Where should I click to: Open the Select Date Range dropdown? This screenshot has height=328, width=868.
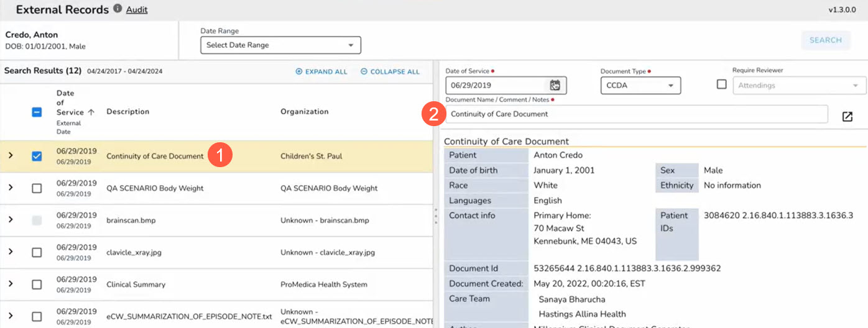280,45
